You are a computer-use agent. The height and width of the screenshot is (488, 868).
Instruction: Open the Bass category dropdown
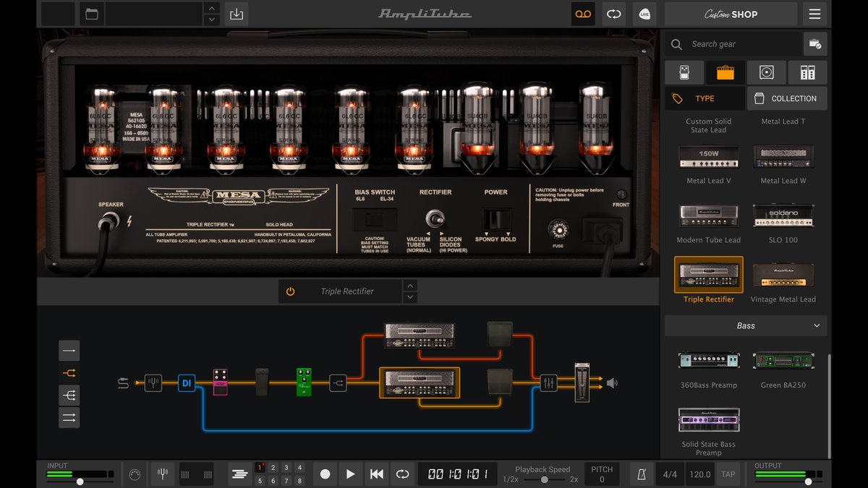coord(745,325)
